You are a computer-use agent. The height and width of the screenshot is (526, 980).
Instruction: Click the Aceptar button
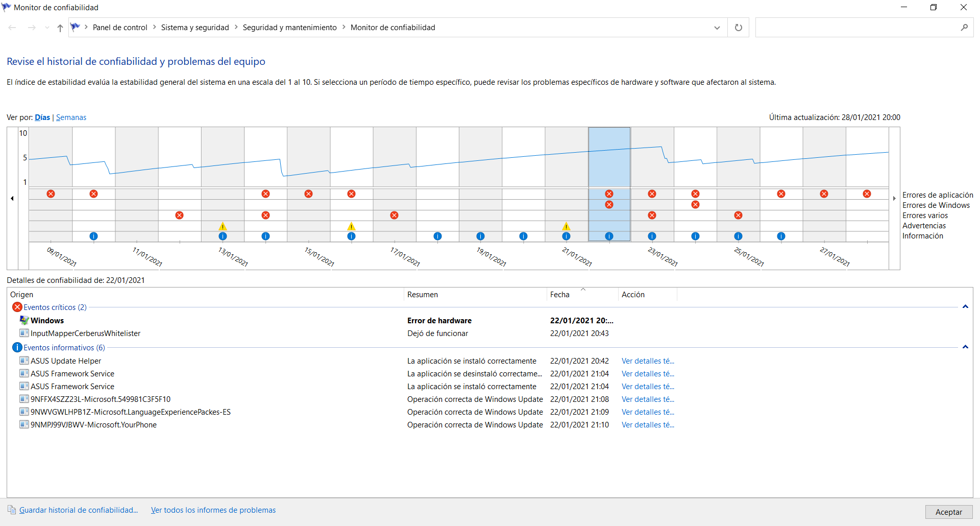[x=949, y=512]
